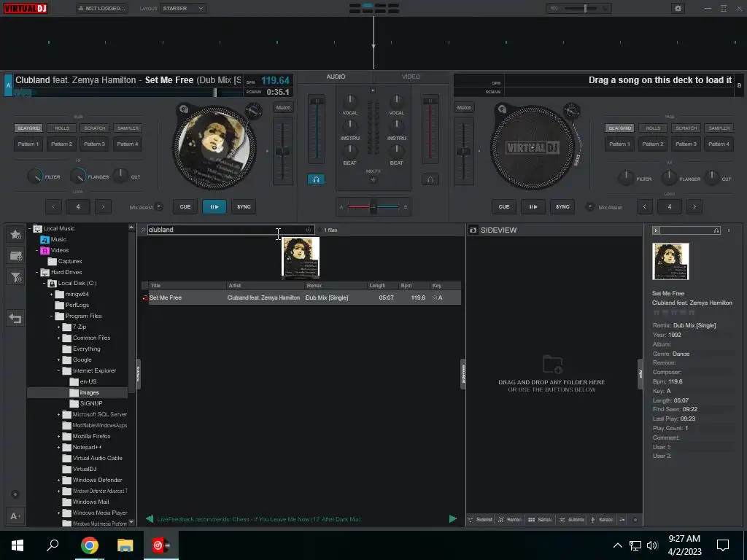747x560 pixels.
Task: Open Windows Start menu
Action: [18, 545]
